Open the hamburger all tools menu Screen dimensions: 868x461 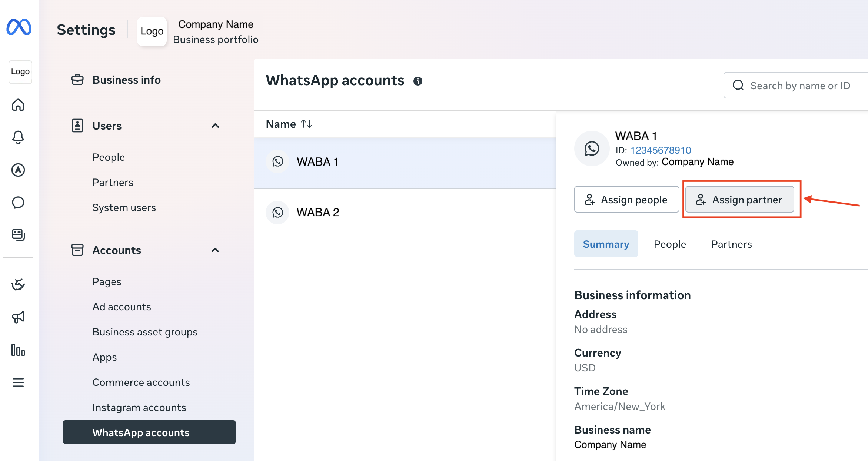[x=18, y=383]
